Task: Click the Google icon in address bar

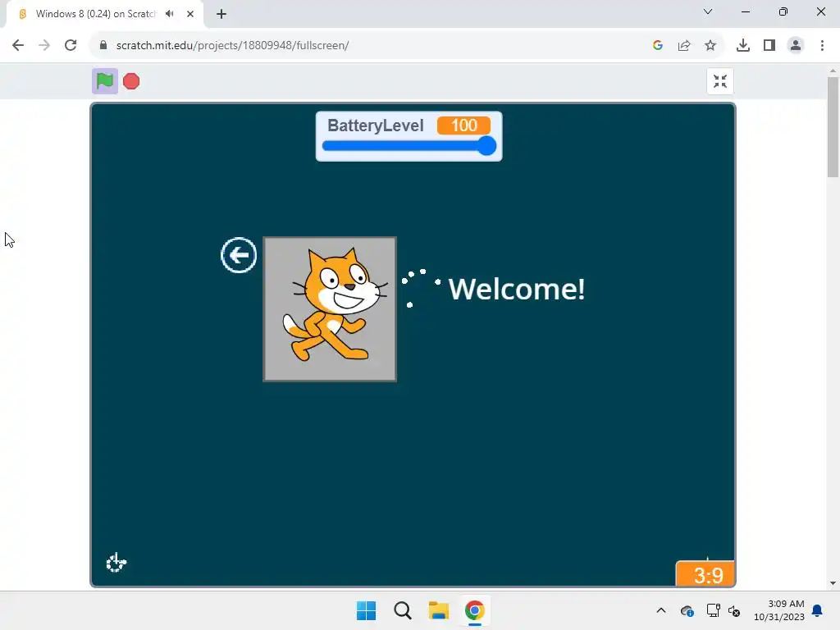Action: (x=658, y=46)
